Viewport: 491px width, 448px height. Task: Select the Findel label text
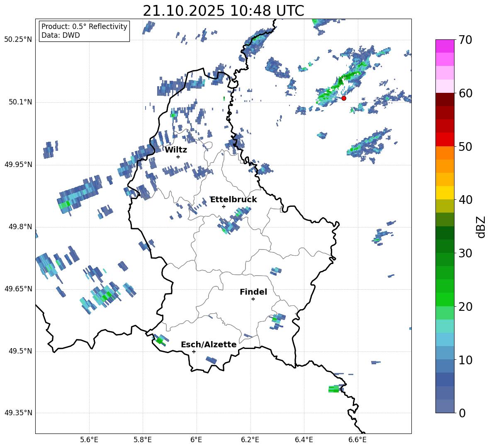click(x=253, y=292)
